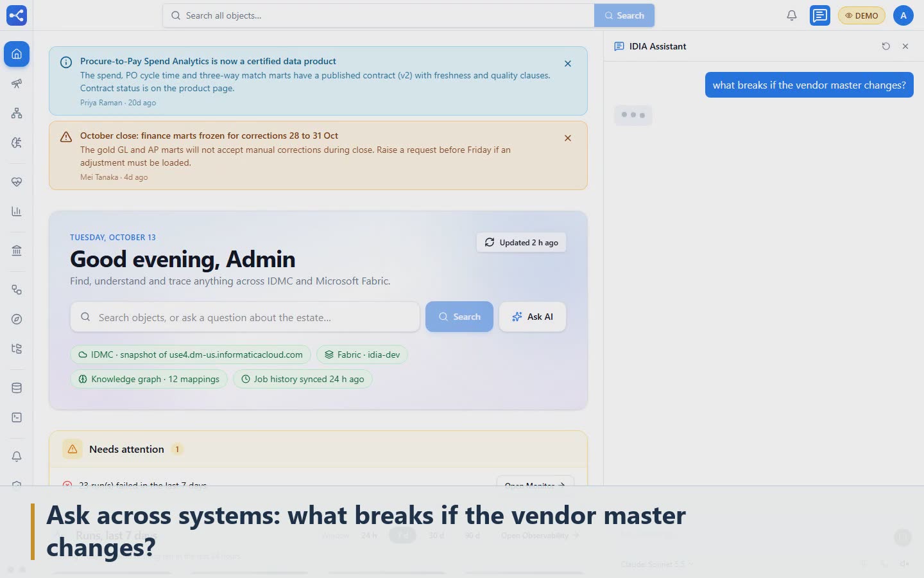The height and width of the screenshot is (578, 924).
Task: Click the 'Needs attention' section heading
Action: point(126,449)
